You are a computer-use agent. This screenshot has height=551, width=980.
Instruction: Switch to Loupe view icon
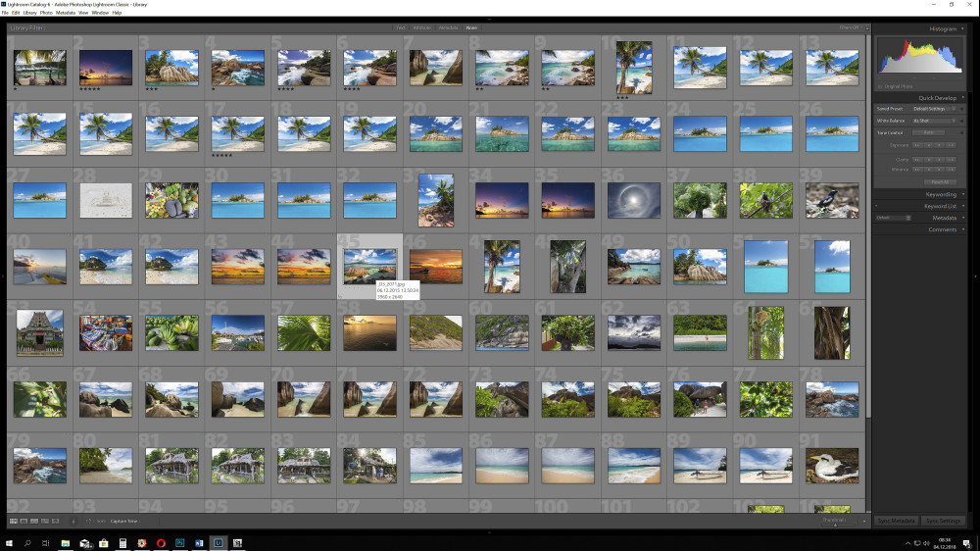click(24, 521)
